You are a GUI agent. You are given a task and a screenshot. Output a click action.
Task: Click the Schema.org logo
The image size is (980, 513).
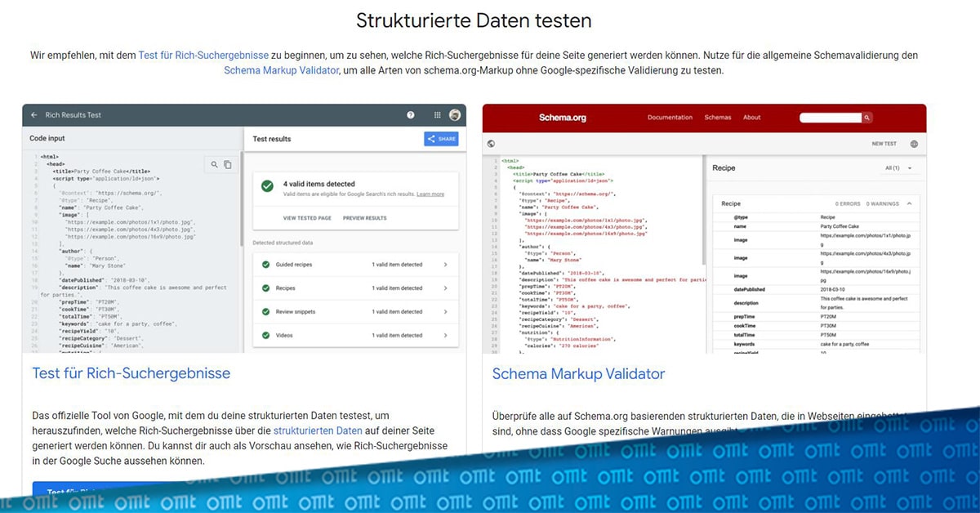point(563,118)
